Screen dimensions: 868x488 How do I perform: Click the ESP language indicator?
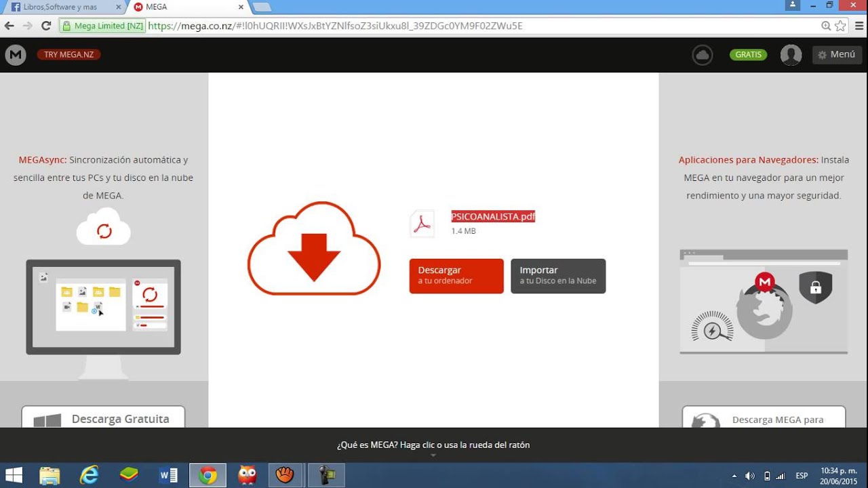802,476
